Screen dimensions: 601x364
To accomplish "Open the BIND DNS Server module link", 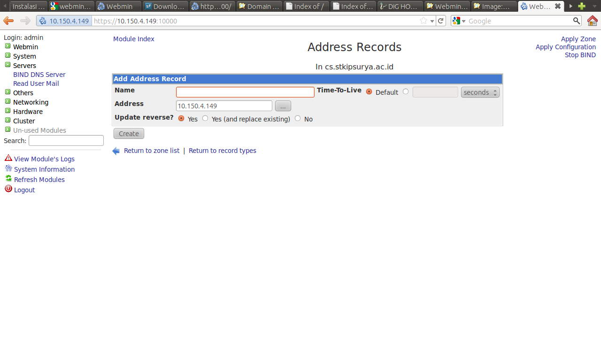I will 39,75.
